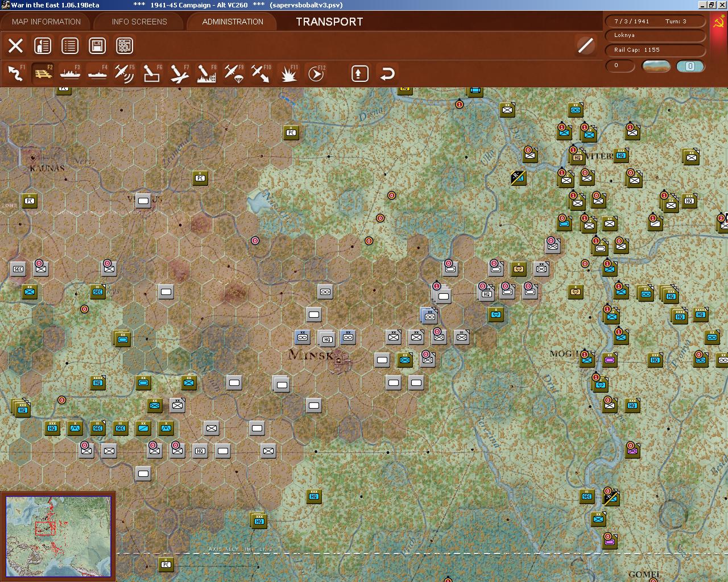Select F3 naval transport ship icon
728x582 pixels.
[x=71, y=73]
